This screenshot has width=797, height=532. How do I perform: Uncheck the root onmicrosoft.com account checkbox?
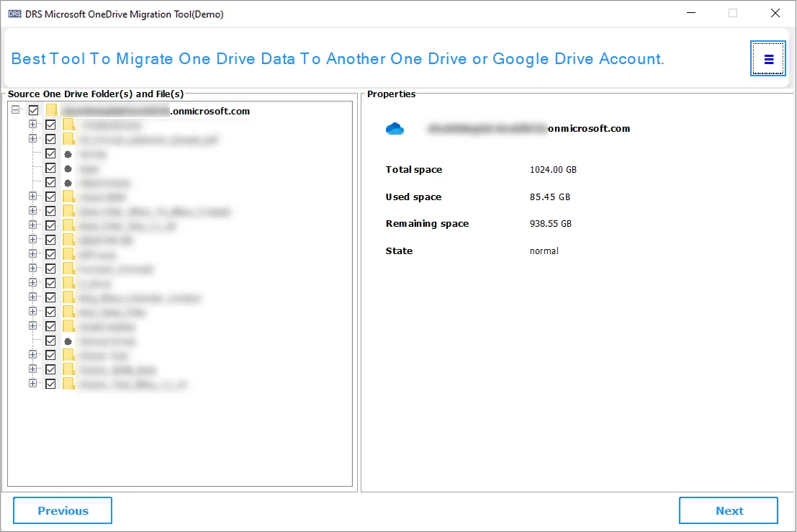click(34, 110)
